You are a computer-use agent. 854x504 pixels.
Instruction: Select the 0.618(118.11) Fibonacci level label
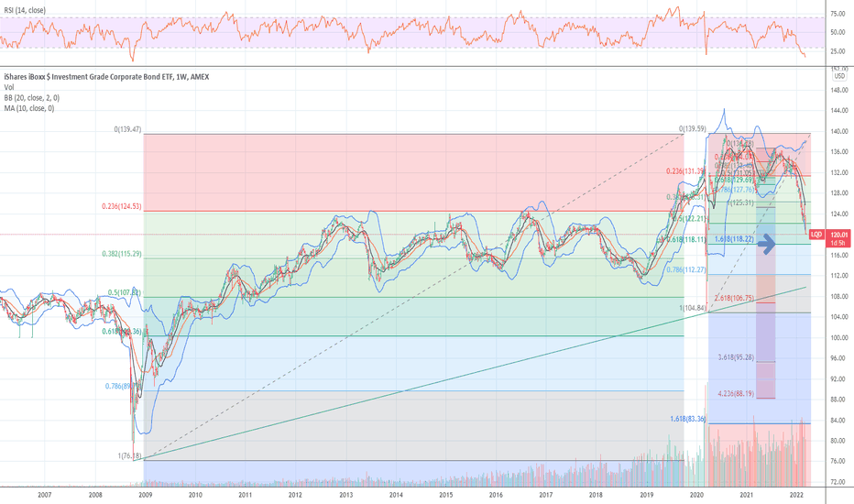[x=686, y=240]
